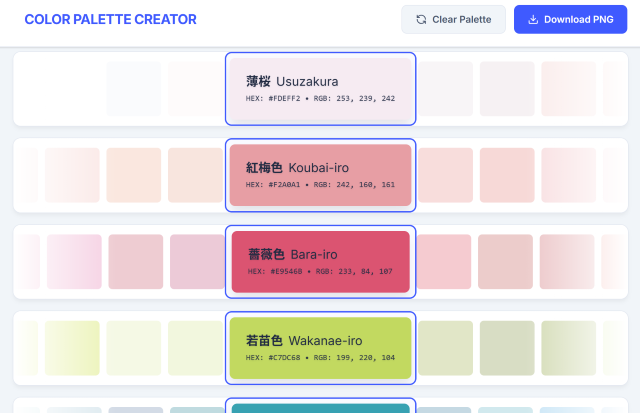Choose the swatch immediately right of Wakanae-iro

[445, 348]
